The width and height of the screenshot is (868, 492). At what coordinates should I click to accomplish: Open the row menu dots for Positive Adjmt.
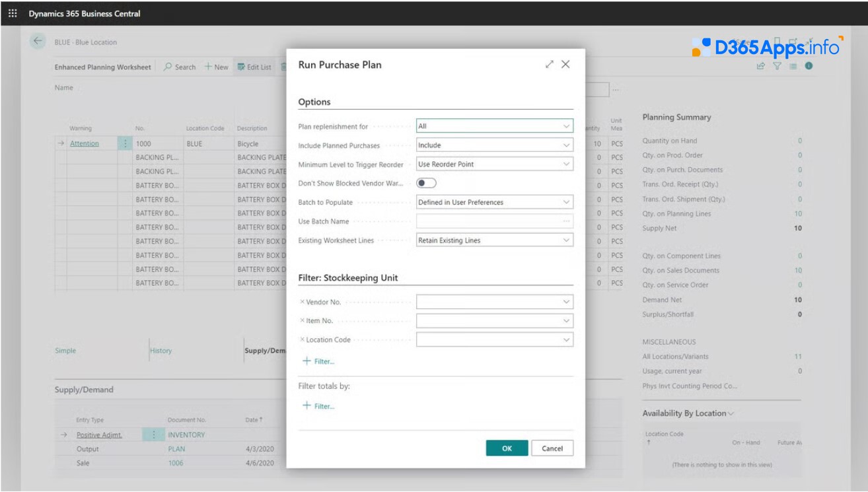153,435
